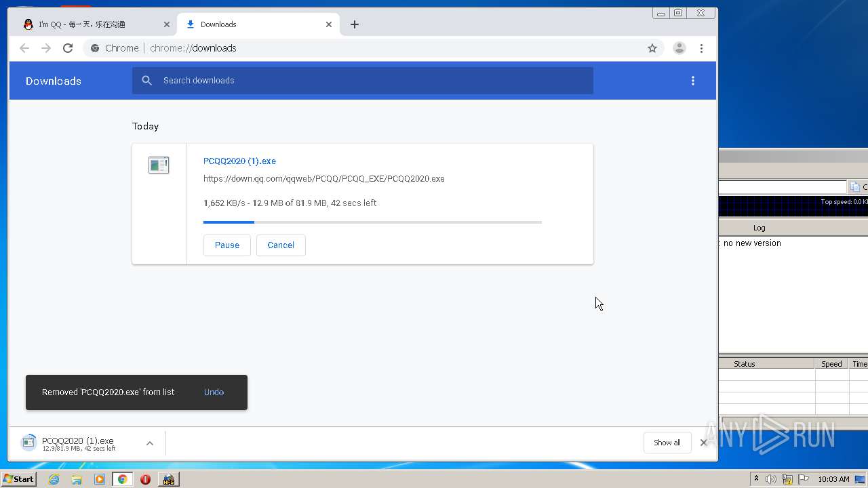Go back in Chrome
Image resolution: width=868 pixels, height=488 pixels.
[x=24, y=48]
